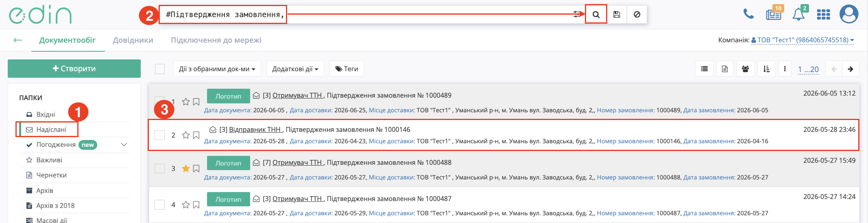
Task: Go back using the left arrow
Action: [x=17, y=40]
